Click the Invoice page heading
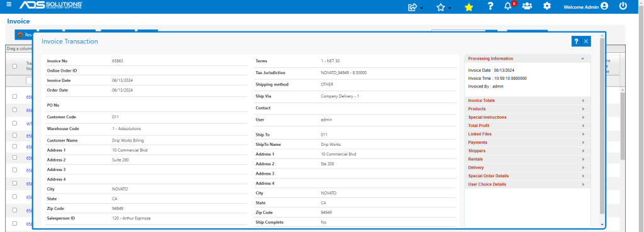The height and width of the screenshot is (232, 644). click(18, 21)
